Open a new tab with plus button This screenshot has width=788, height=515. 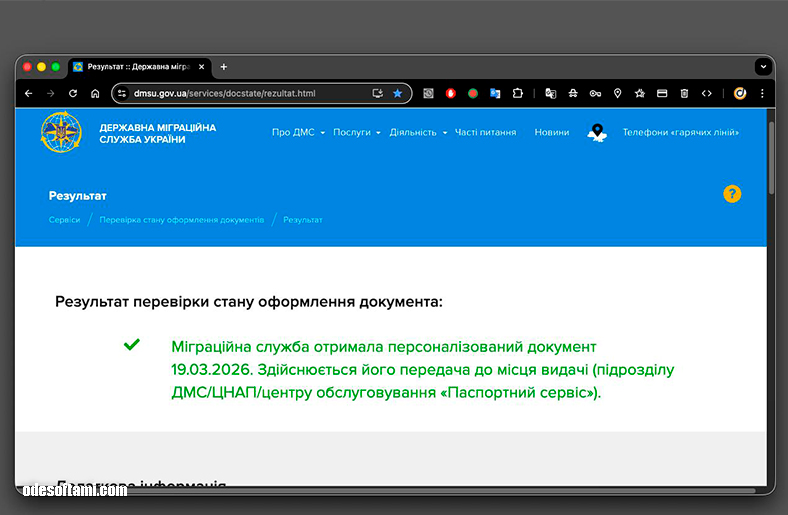click(x=223, y=67)
